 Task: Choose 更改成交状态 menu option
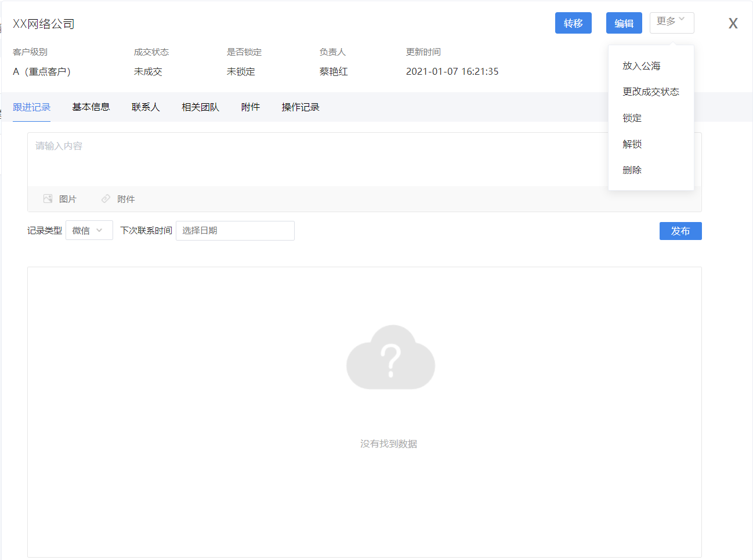click(x=650, y=92)
